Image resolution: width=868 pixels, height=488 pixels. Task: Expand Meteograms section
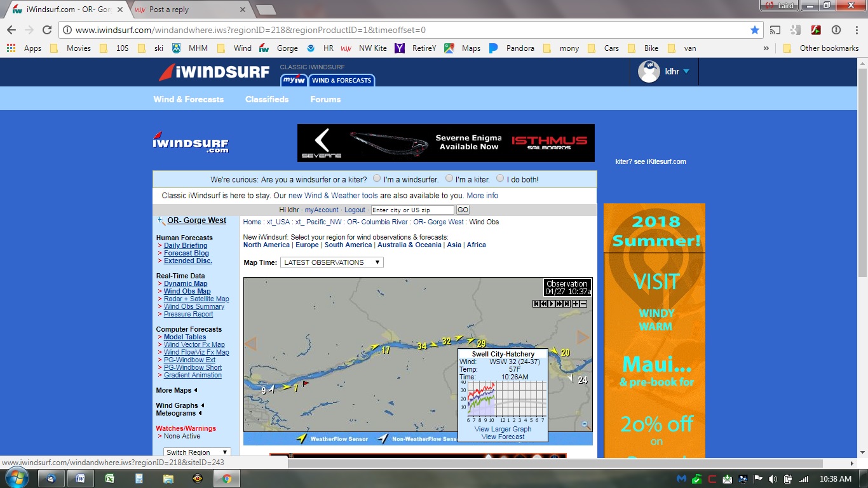pos(200,413)
